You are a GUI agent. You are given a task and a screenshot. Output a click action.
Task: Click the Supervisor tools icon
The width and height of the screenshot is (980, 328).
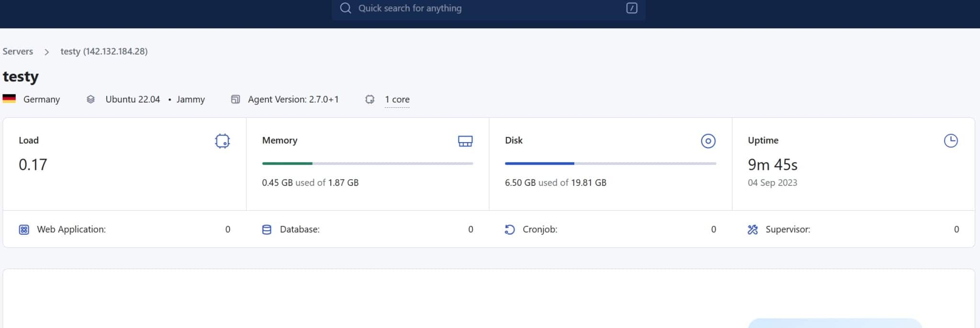[752, 230]
